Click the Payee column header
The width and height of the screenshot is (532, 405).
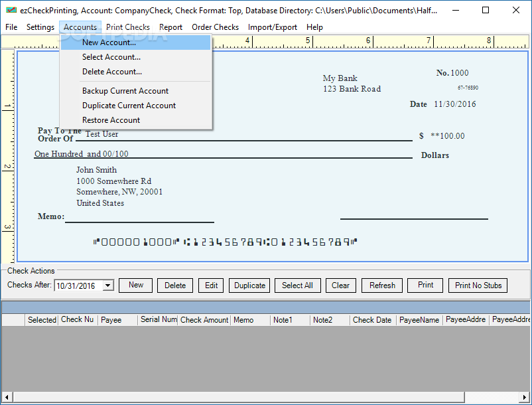(117, 320)
